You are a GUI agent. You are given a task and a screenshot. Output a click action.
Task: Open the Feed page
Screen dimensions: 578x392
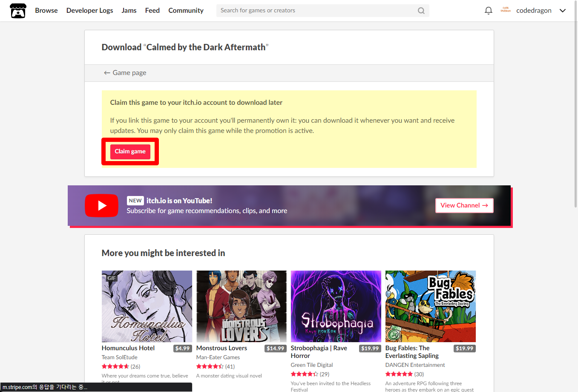pos(152,10)
